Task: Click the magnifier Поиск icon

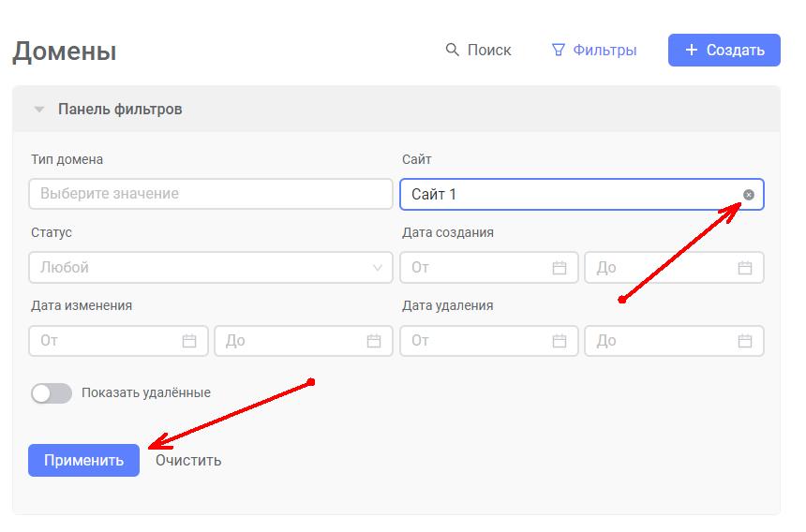Action: (452, 50)
